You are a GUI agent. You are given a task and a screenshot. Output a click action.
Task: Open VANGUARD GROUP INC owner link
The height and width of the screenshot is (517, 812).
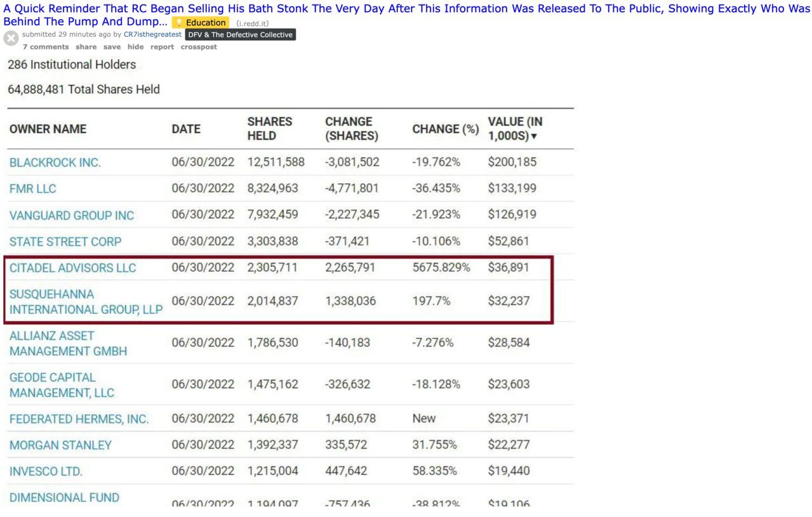pos(72,215)
